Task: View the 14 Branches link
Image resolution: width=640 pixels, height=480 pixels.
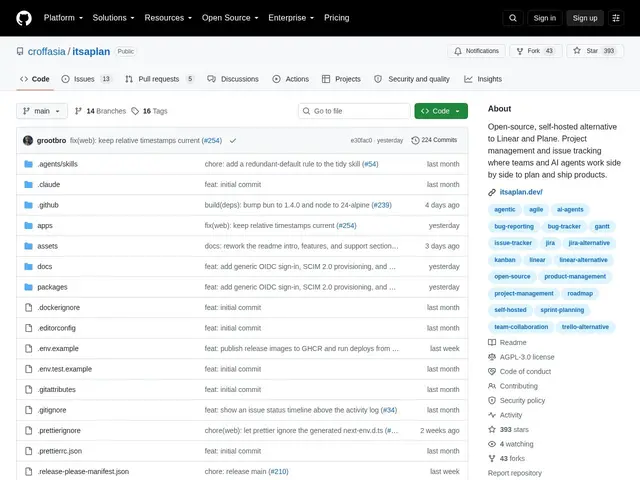Action: (100, 111)
